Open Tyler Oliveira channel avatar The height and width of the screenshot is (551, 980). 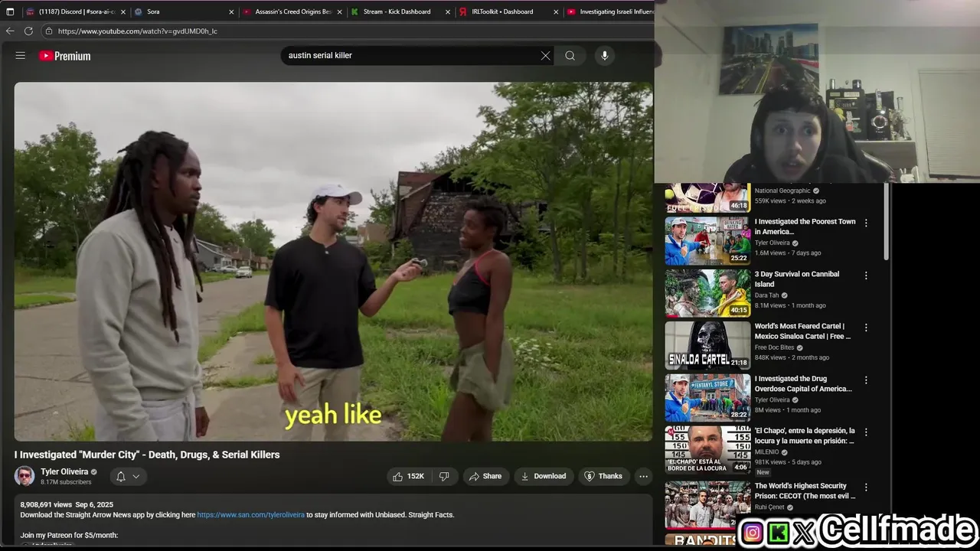point(24,476)
